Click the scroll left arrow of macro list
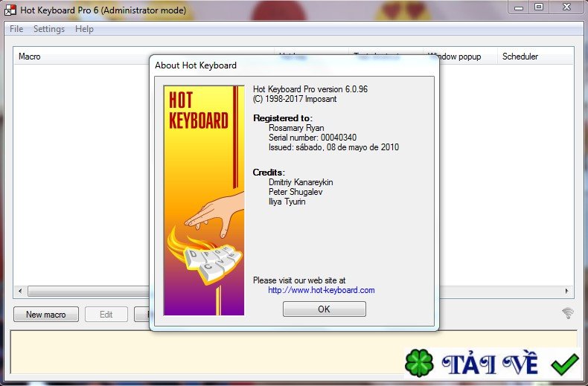 pyautogui.click(x=20, y=291)
